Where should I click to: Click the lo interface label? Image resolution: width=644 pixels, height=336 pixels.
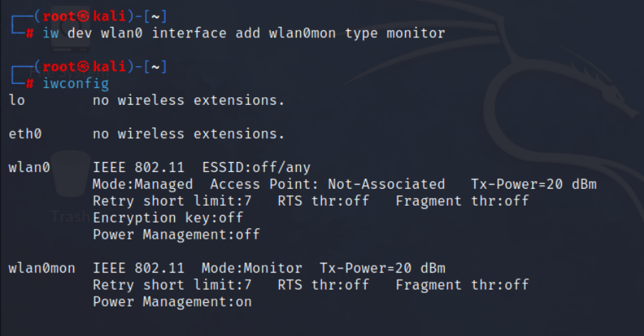pyautogui.click(x=16, y=100)
